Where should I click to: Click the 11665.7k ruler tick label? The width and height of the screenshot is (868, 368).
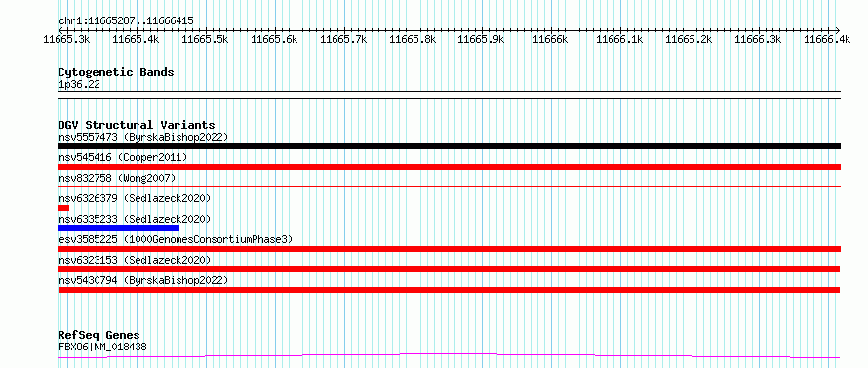pos(343,39)
